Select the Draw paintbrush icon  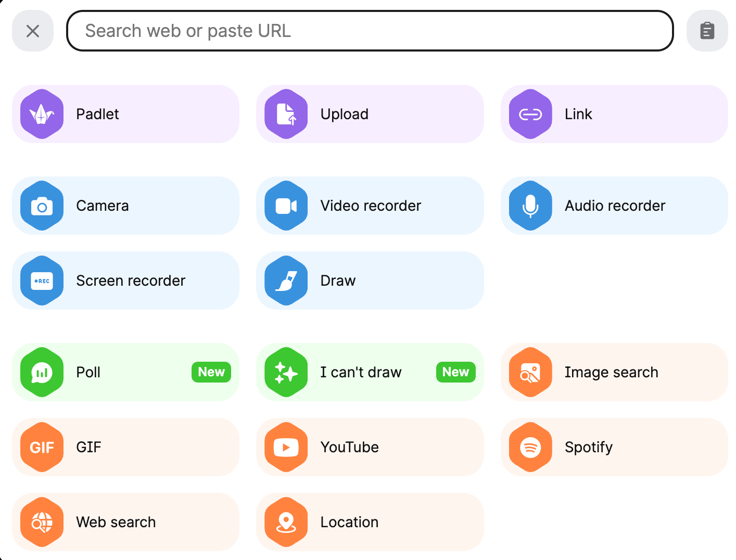tap(286, 281)
